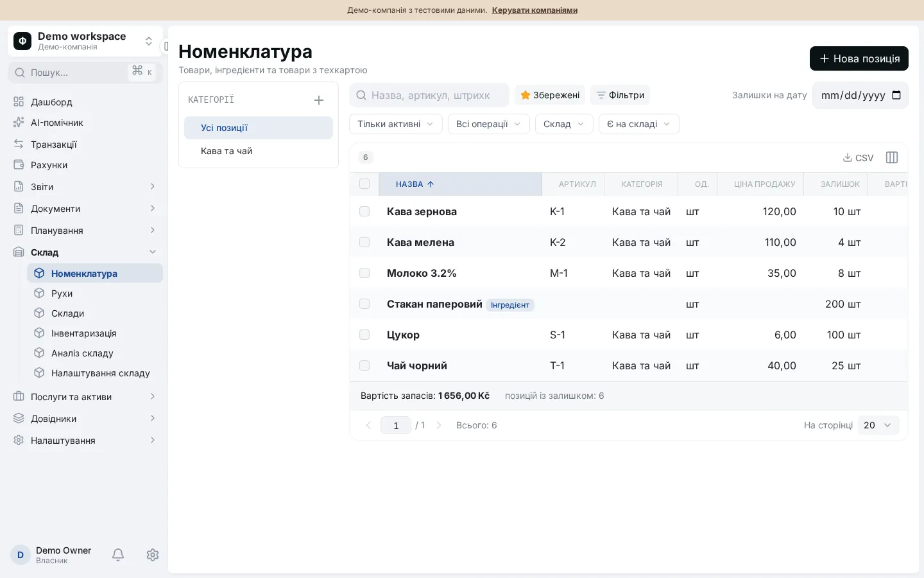Go to next page arrow in pagination

(439, 425)
